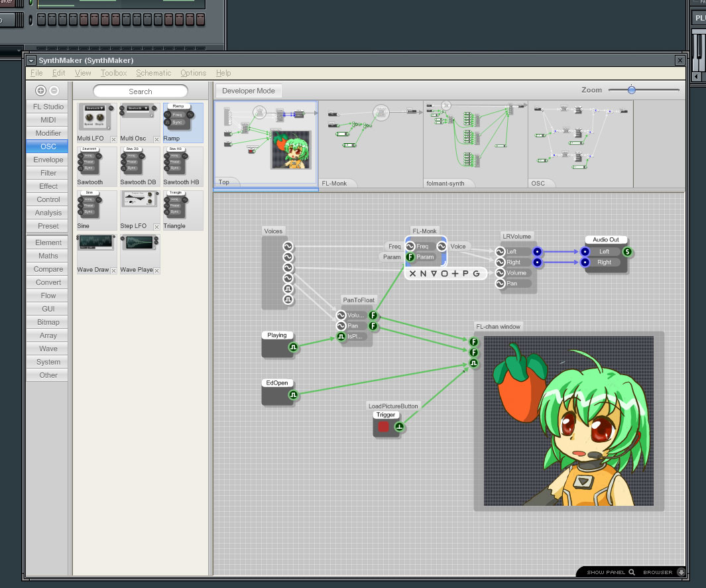
Task: Click LRVolume's Left input connector
Action: click(x=500, y=252)
